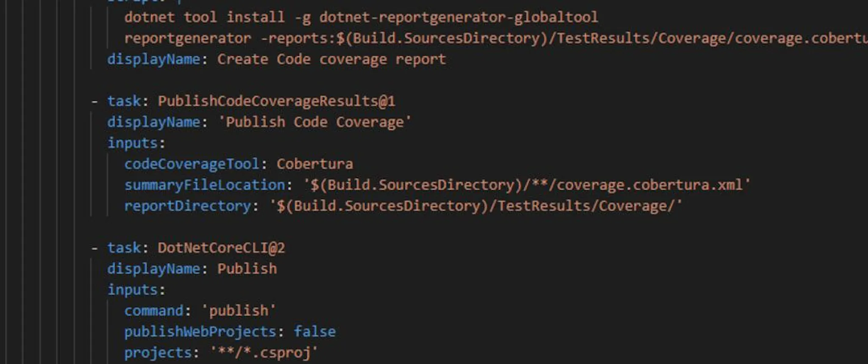
Task: Click the 'publish' command value
Action: 238,311
